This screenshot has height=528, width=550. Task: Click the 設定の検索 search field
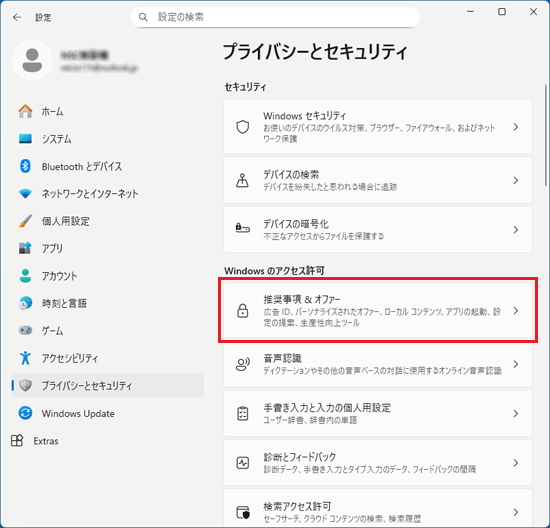coord(275,17)
